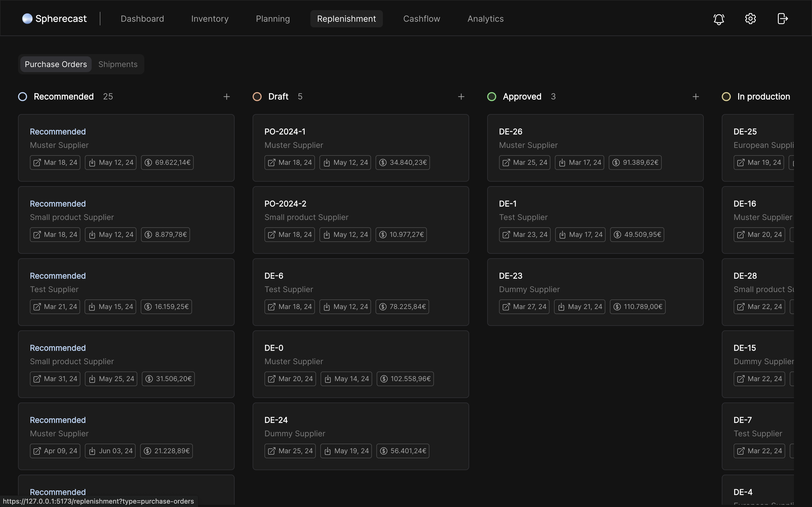
Task: Add a card to Recommended column
Action: click(226, 97)
